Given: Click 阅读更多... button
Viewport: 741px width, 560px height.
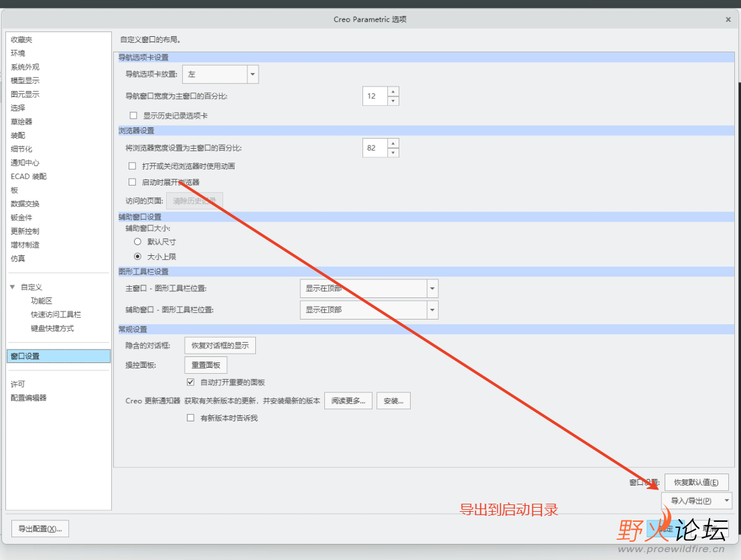Looking at the screenshot, I should (x=348, y=401).
